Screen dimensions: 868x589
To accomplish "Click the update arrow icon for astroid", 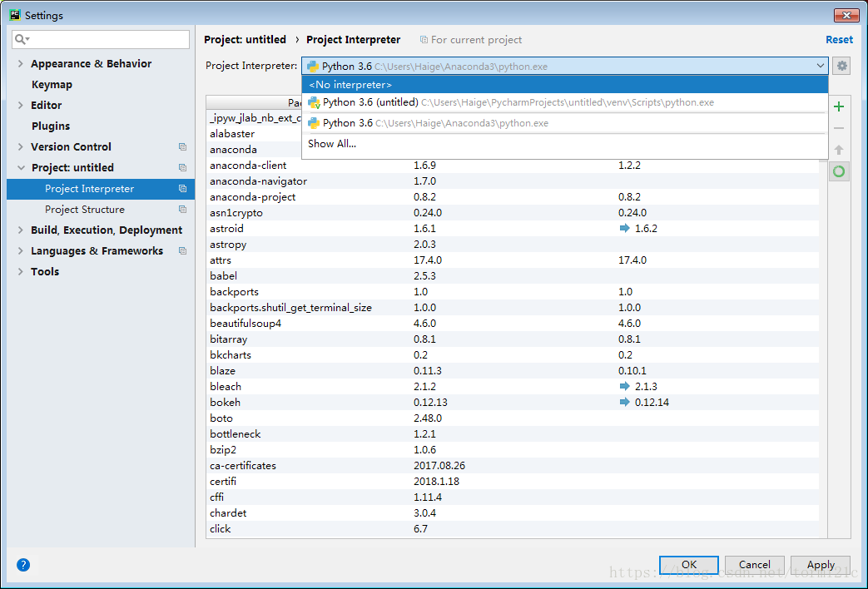I will 624,228.
